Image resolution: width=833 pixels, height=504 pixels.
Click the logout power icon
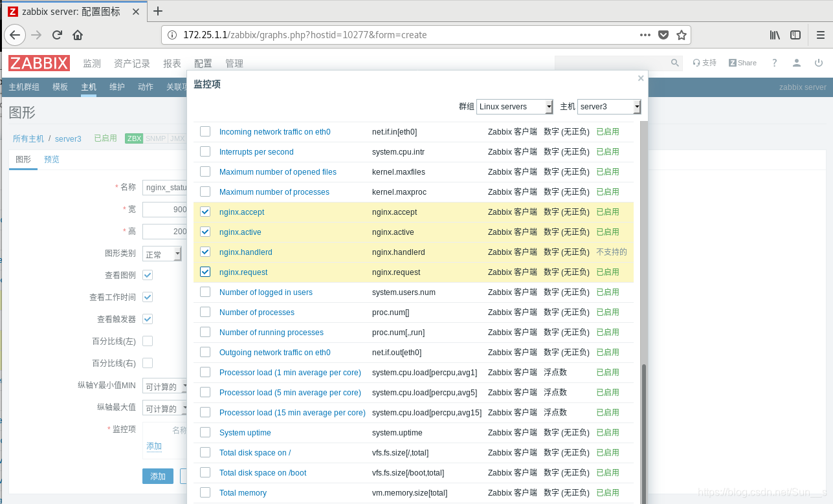coord(819,63)
